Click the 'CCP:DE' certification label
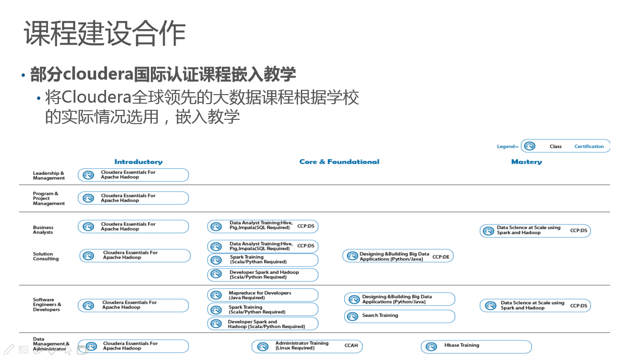 pos(441,257)
